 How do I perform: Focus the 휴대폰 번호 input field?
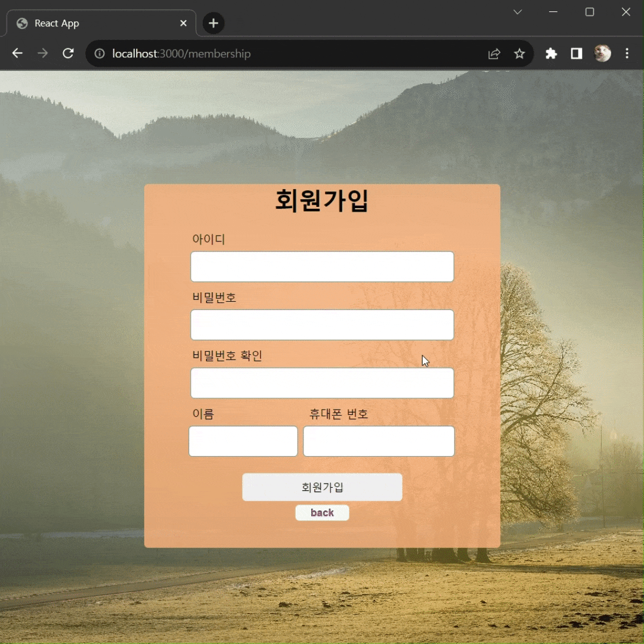[x=379, y=441]
